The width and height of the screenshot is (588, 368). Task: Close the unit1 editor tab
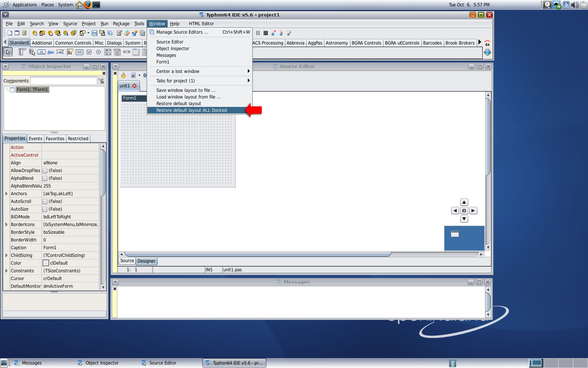(x=134, y=86)
